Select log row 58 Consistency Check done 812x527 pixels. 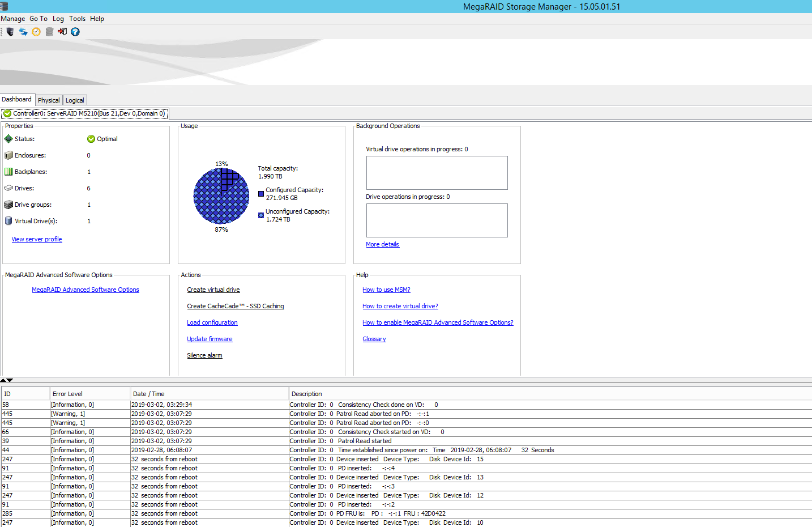(x=407, y=405)
